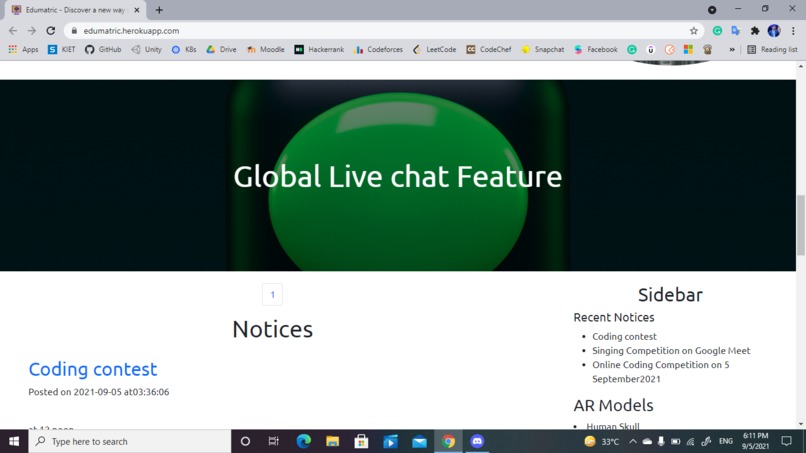The image size is (806, 453).
Task: Open the Apps bookmark shortcut
Action: click(23, 49)
